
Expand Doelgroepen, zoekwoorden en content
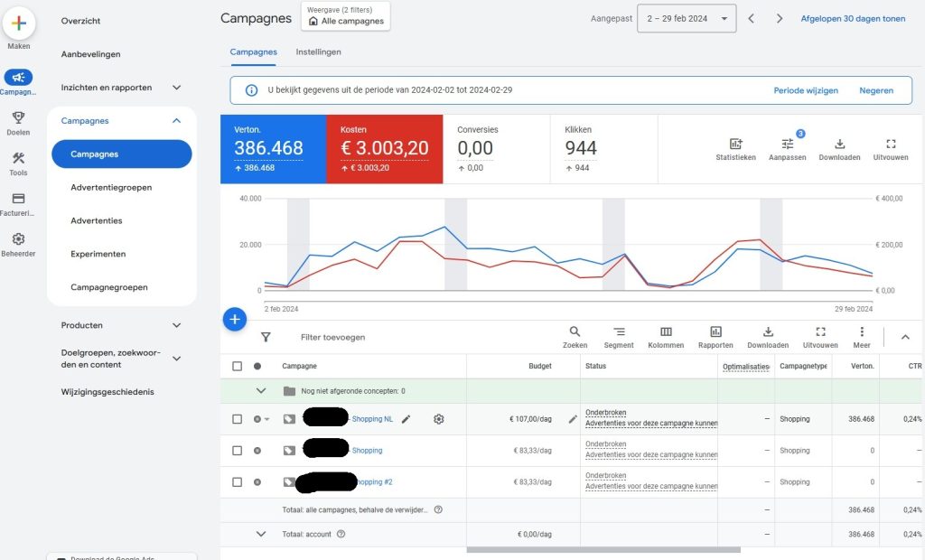[x=176, y=359]
